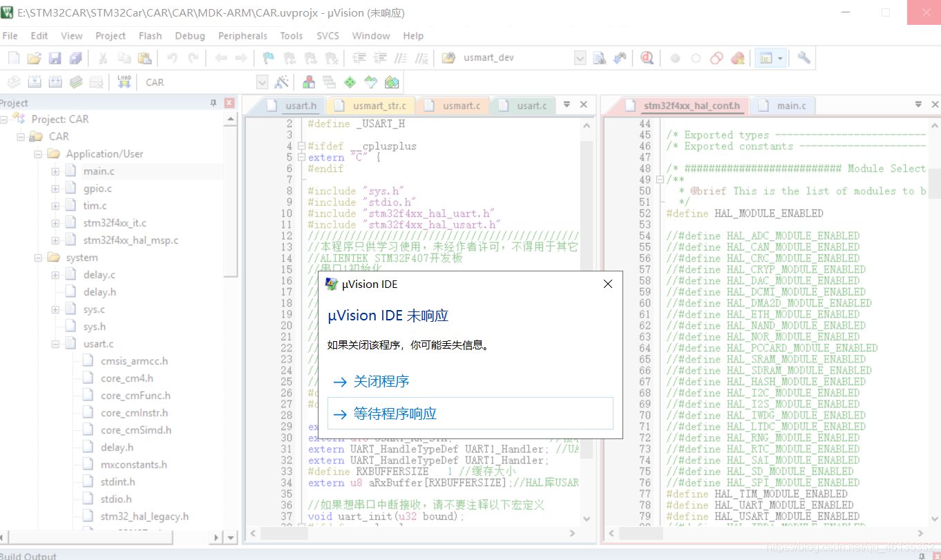This screenshot has height=560, width=941.
Task: Click the Cut scissors icon
Action: point(102,58)
